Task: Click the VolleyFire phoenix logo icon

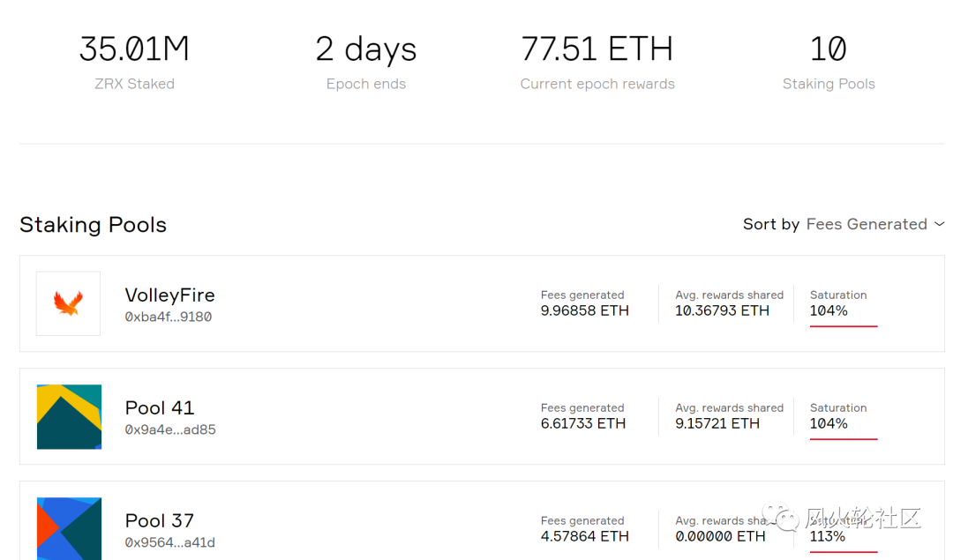Action: [68, 303]
